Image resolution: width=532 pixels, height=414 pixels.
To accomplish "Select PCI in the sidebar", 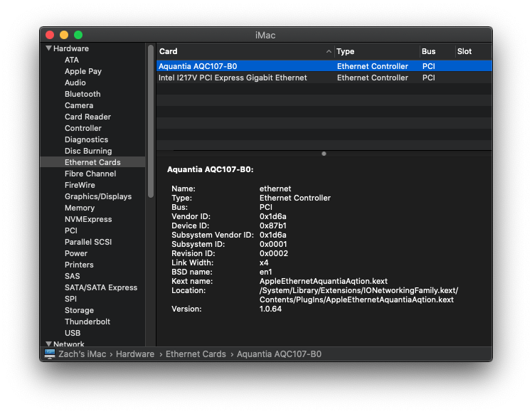I will tap(71, 230).
